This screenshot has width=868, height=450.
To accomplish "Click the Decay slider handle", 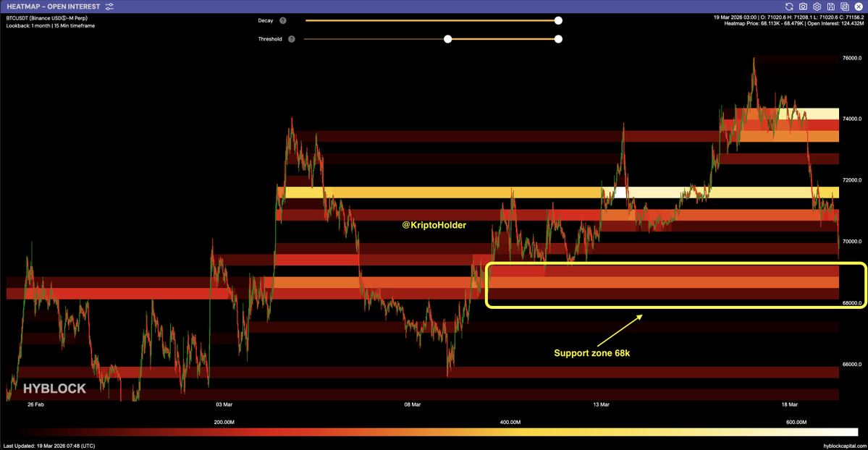I will click(x=559, y=20).
